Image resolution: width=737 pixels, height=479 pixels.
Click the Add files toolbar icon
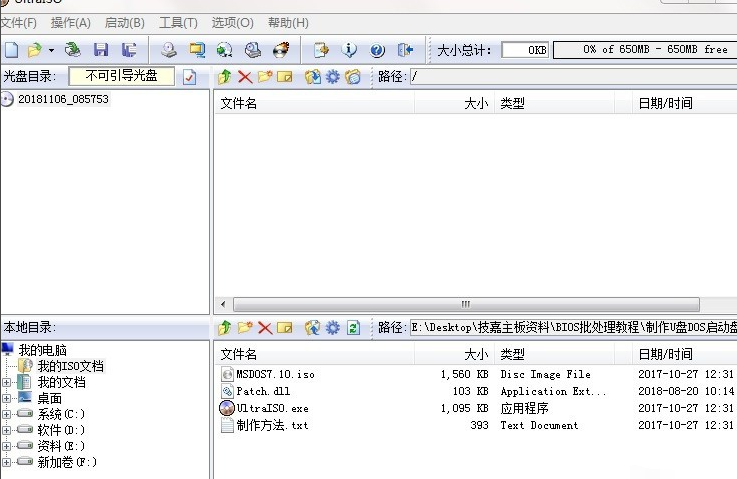pyautogui.click(x=321, y=50)
